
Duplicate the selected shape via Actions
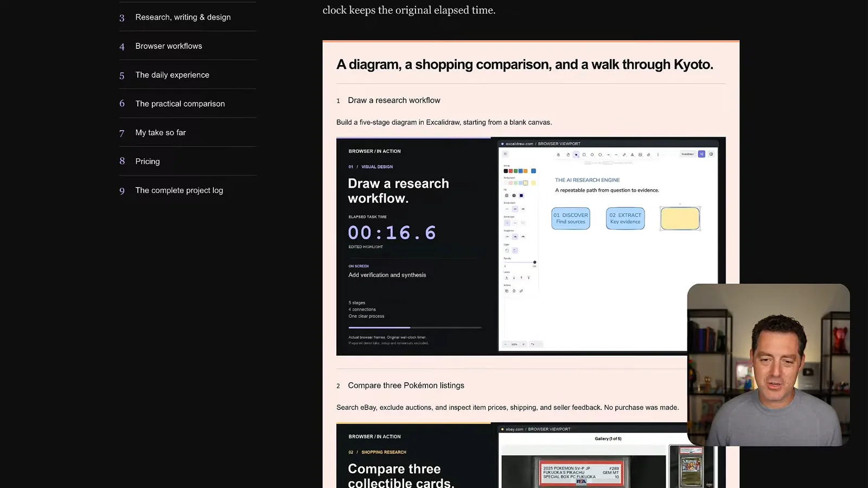click(507, 291)
